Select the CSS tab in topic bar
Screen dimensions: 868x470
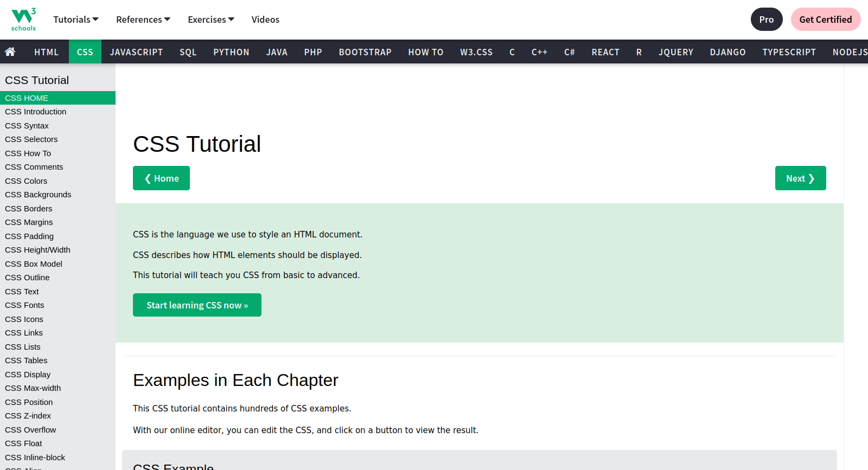pos(85,52)
